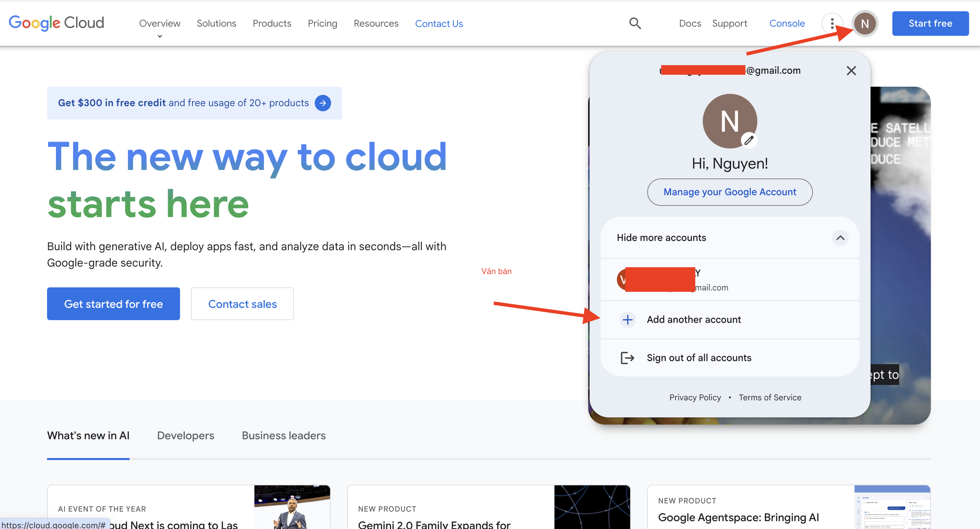The height and width of the screenshot is (529, 980).
Task: Choose Sign out of all accounts
Action: [x=730, y=358]
